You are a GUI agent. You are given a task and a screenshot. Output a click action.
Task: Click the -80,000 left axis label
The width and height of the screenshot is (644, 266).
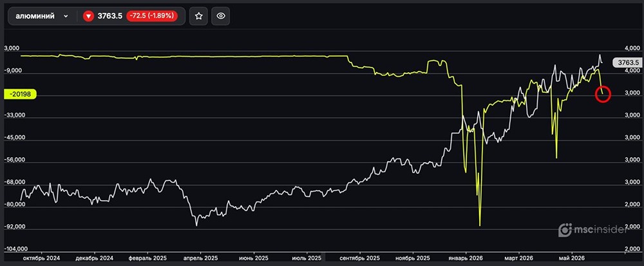pos(15,204)
